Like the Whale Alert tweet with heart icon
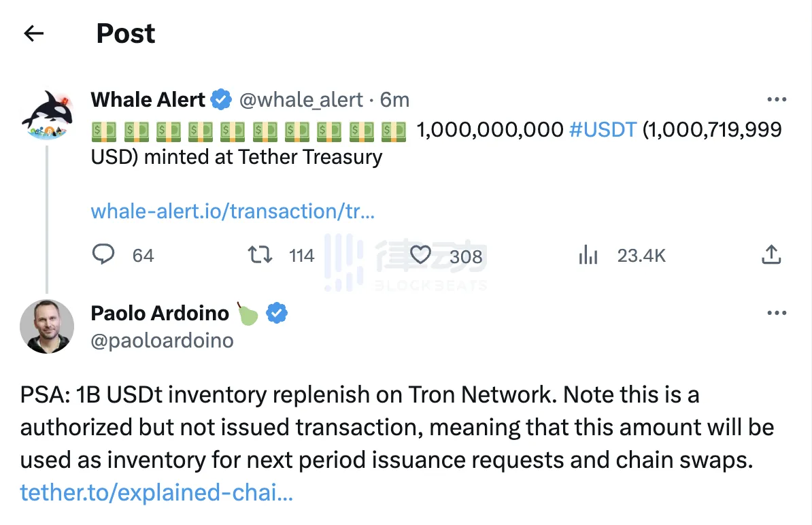The image size is (812, 525). 420,255
